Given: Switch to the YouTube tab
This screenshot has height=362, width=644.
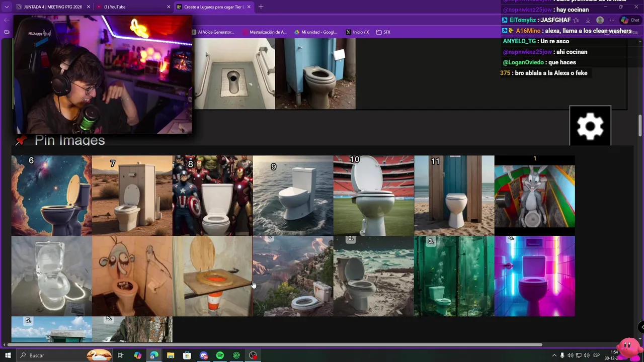Looking at the screenshot, I should (133, 7).
